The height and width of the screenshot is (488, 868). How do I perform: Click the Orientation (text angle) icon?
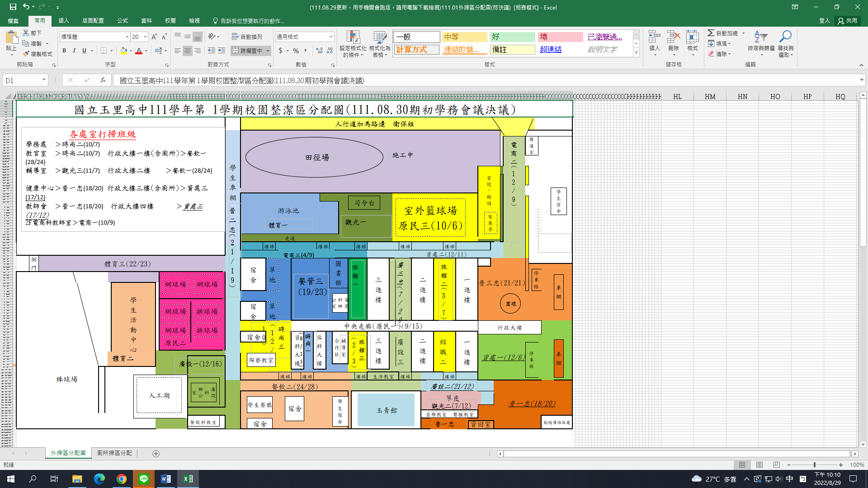212,37
